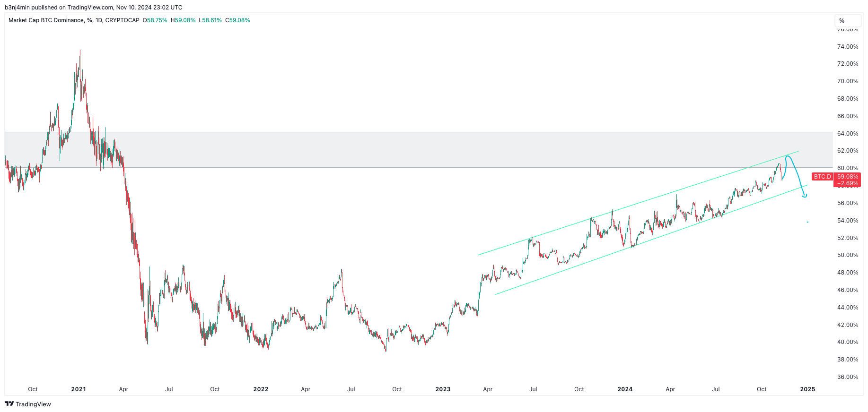Click the -2.69% change value
868x412 pixels.
pyautogui.click(x=848, y=183)
